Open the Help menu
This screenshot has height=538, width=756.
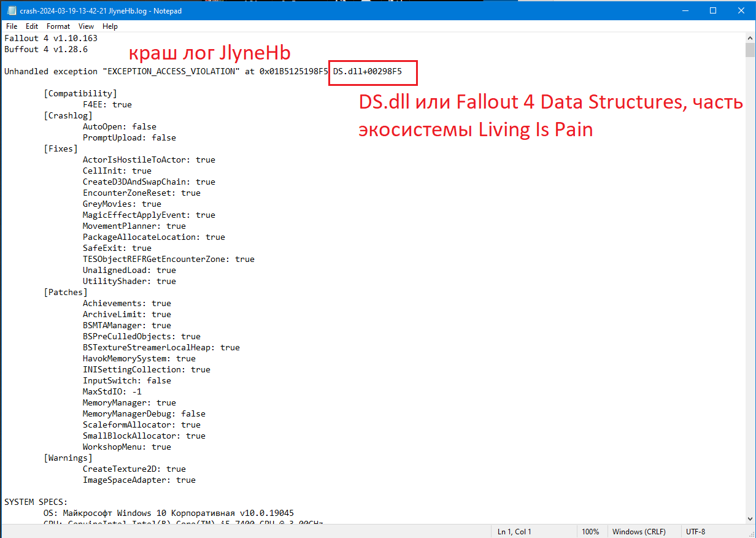coord(110,26)
